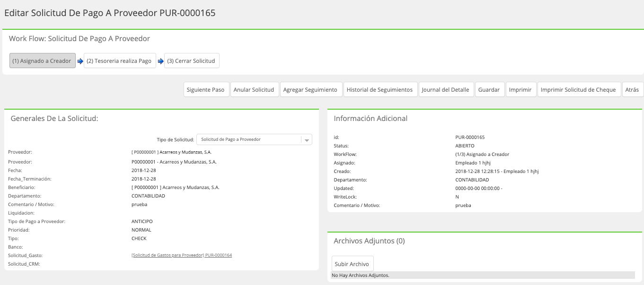Select workflow step (1) Asignado a Creador
This screenshot has height=285, width=644.
(43, 60)
